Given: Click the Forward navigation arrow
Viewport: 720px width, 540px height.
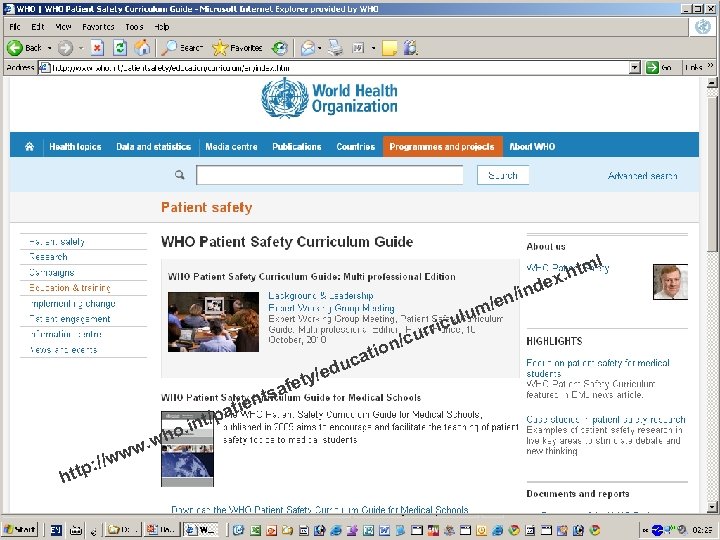Looking at the screenshot, I should 65,48.
